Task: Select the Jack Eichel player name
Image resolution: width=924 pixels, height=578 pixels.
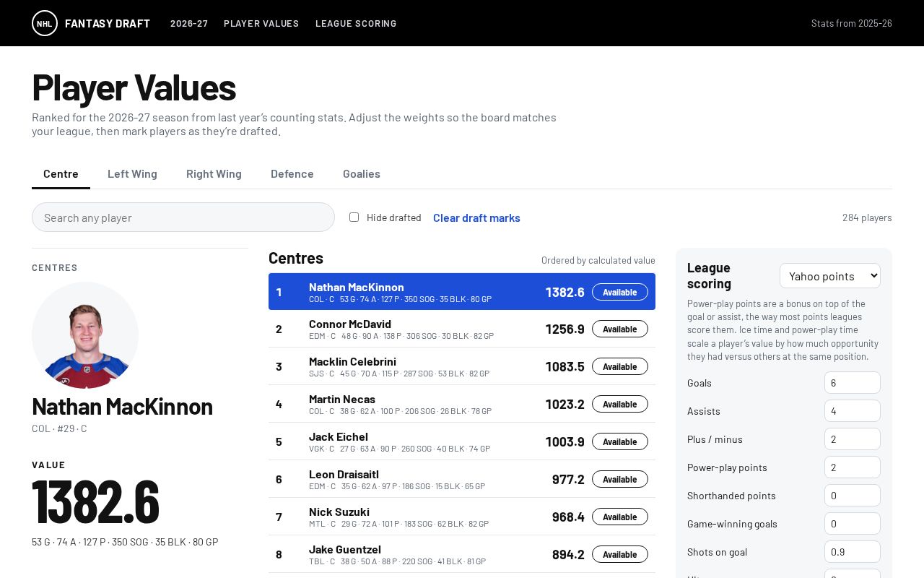Action: pyautogui.click(x=339, y=436)
